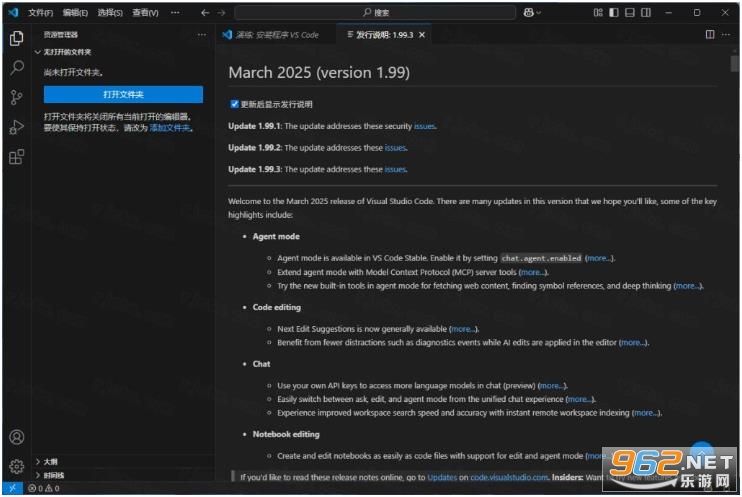Screen dimensions: 742x497
Task: Open the 选择(S) menu
Action: click(x=110, y=13)
